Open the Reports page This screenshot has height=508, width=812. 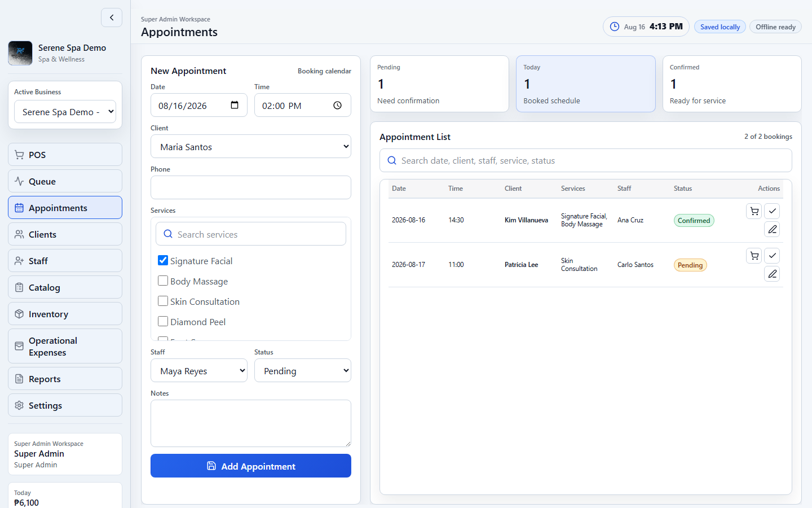click(65, 379)
